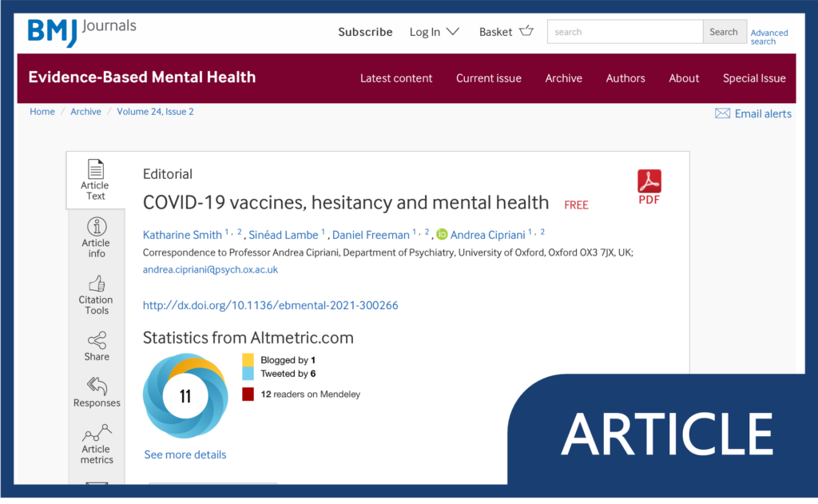Open the Article info sidebar icon
This screenshot has width=818, height=504.
(96, 226)
